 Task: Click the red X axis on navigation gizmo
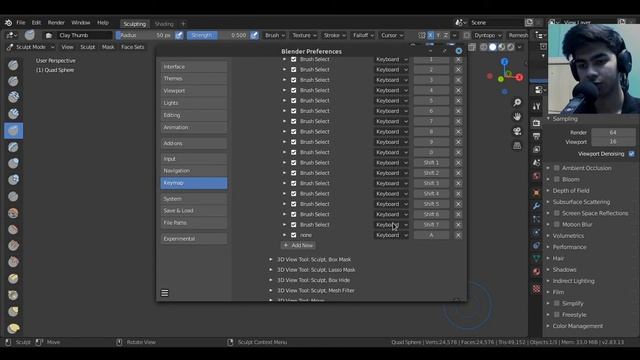(x=519, y=77)
